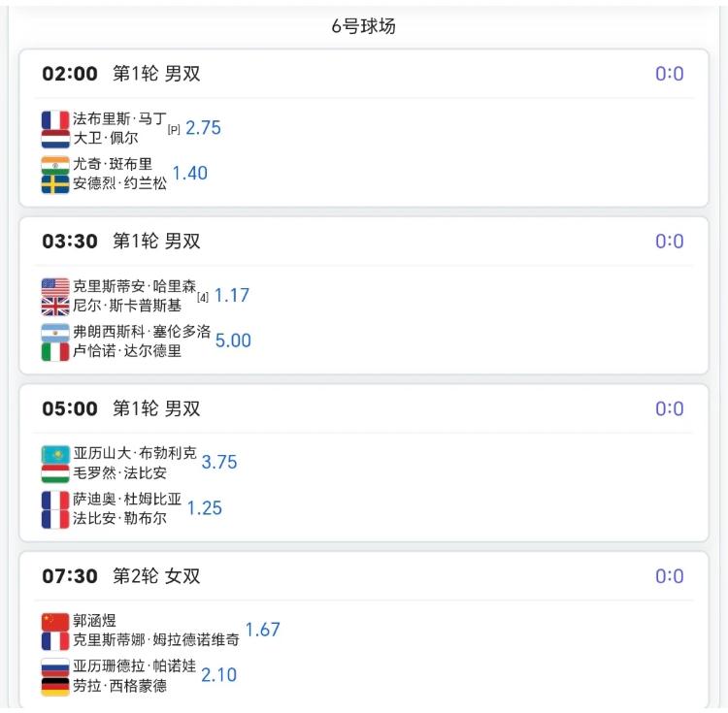Click the UK flag beside 尼尔·斯卡普斯基
Viewport: 728px width, 713px height.
tap(55, 306)
